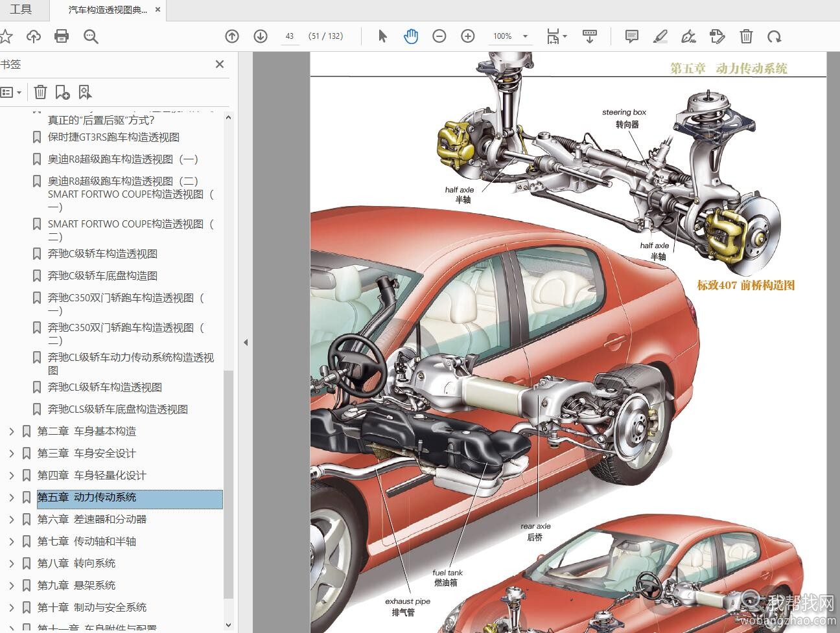Open bookmark 奔驰C级轿车构造透视图
Viewport: 840px width, 633px height.
tap(102, 254)
